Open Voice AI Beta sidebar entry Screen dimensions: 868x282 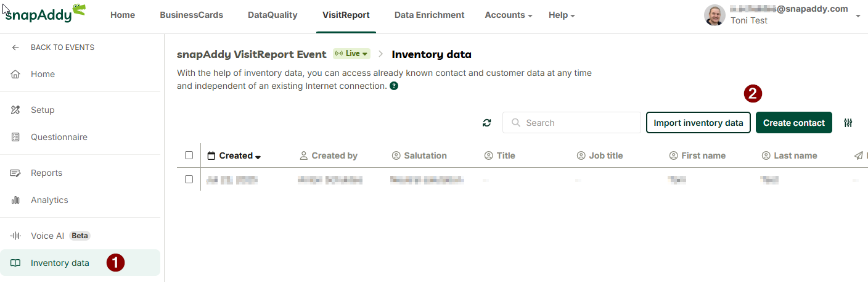pyautogui.click(x=80, y=236)
